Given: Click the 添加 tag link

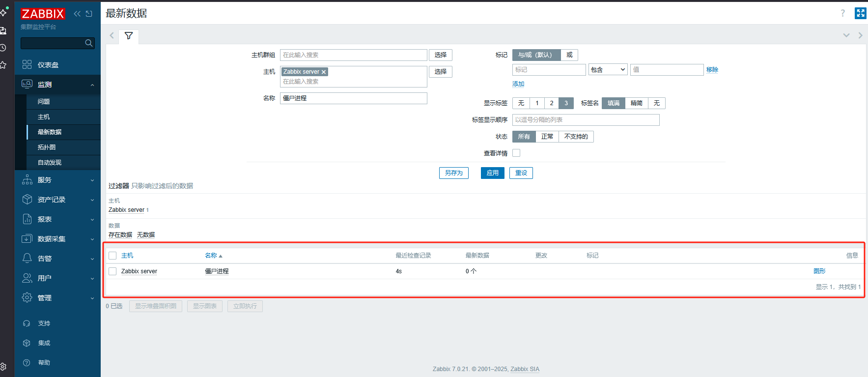Looking at the screenshot, I should 518,84.
